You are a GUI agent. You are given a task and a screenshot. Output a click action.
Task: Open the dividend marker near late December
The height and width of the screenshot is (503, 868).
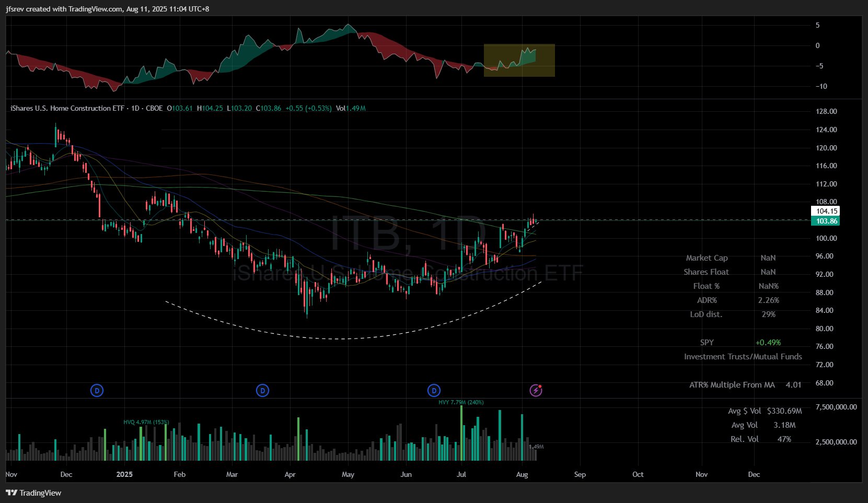click(97, 390)
